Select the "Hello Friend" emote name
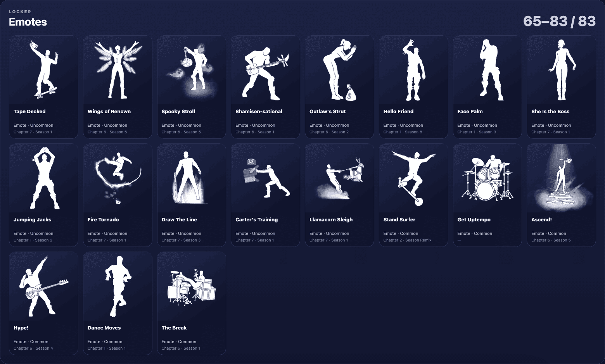 coord(398,112)
